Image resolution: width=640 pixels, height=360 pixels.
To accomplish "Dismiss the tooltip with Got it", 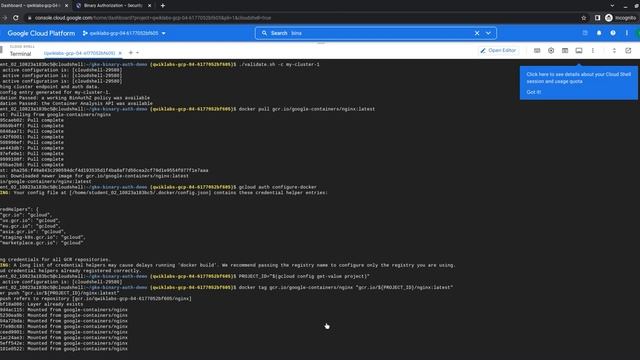I will [x=533, y=92].
